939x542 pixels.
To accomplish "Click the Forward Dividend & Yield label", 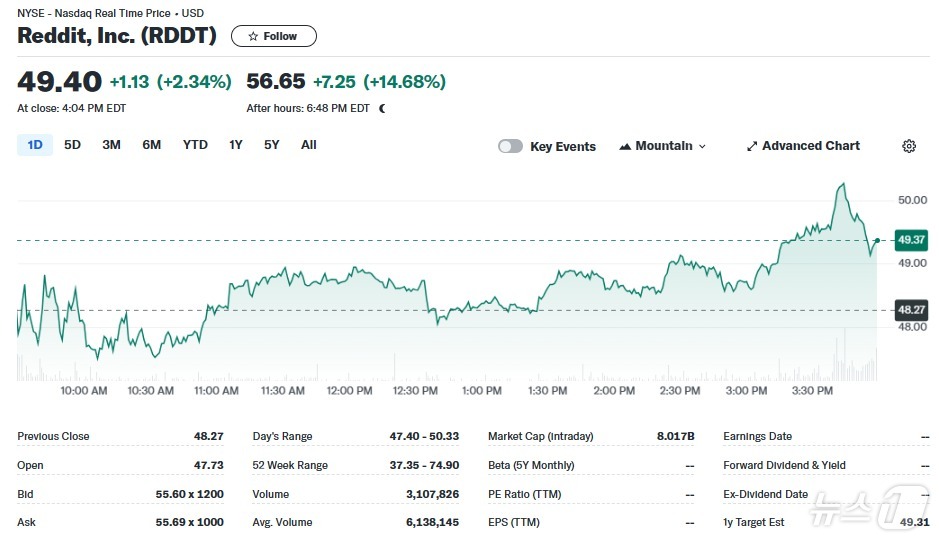I will 784,465.
